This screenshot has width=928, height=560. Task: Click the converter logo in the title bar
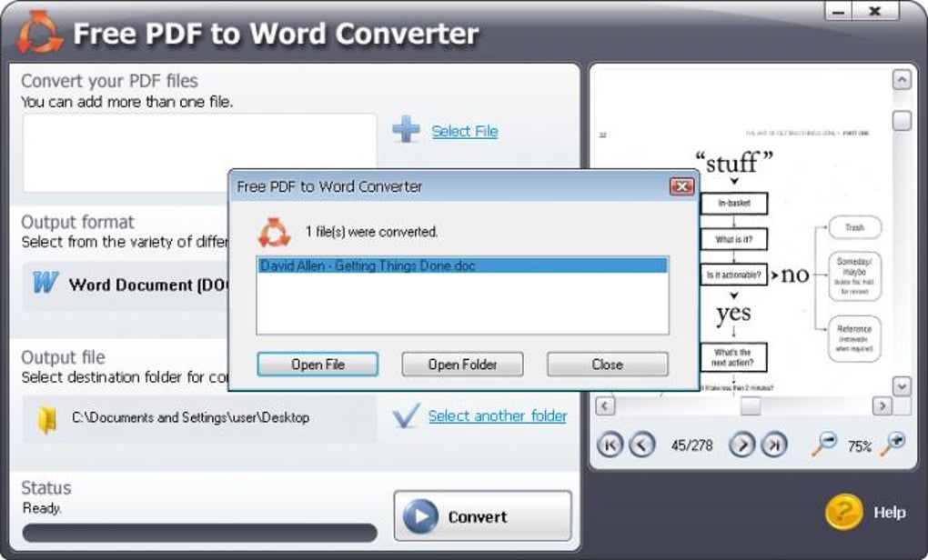pos(36,32)
